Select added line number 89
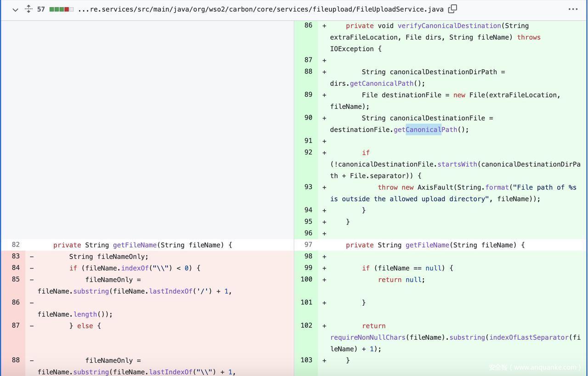 pyautogui.click(x=308, y=95)
